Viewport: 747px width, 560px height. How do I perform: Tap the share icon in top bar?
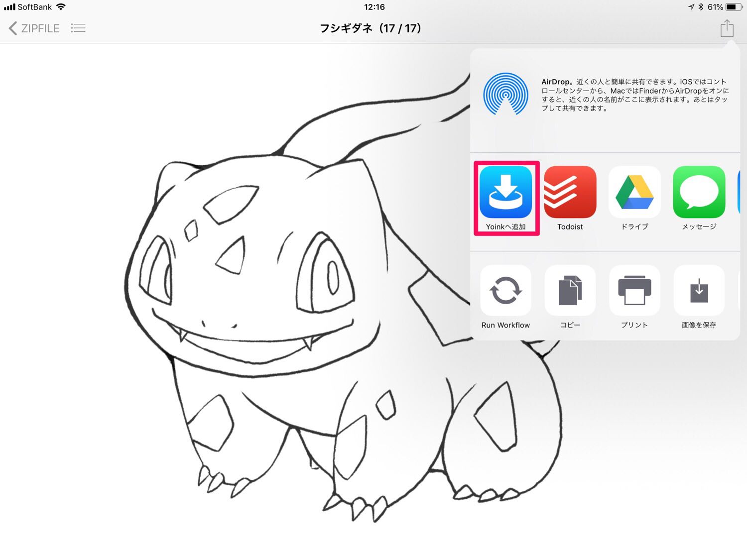point(727,28)
